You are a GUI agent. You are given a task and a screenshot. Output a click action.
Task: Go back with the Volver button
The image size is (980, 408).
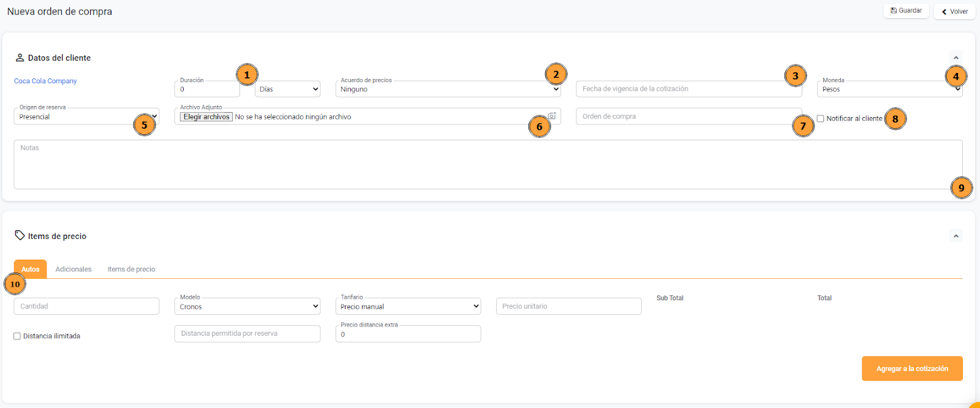[954, 12]
